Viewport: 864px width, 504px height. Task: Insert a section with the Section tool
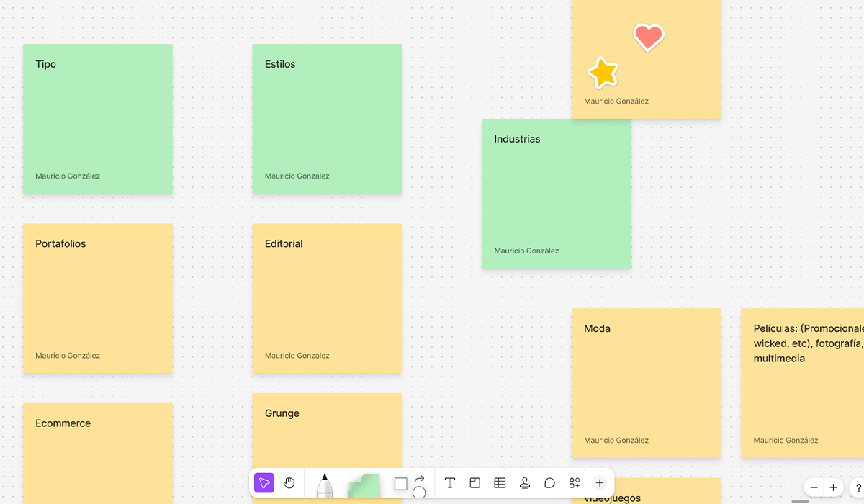coord(475,483)
